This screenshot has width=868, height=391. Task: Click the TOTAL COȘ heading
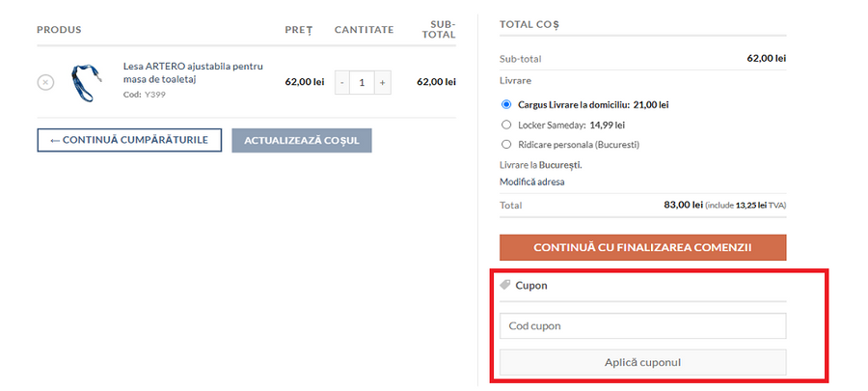529,23
